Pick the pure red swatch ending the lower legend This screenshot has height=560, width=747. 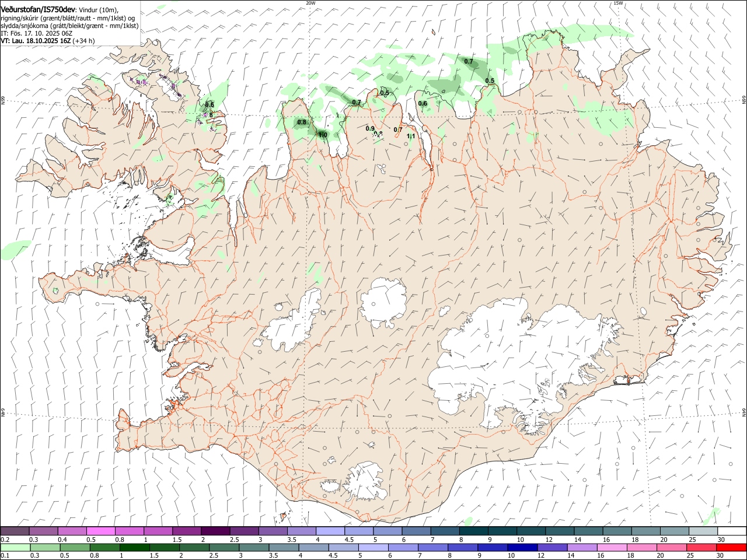coord(731,548)
